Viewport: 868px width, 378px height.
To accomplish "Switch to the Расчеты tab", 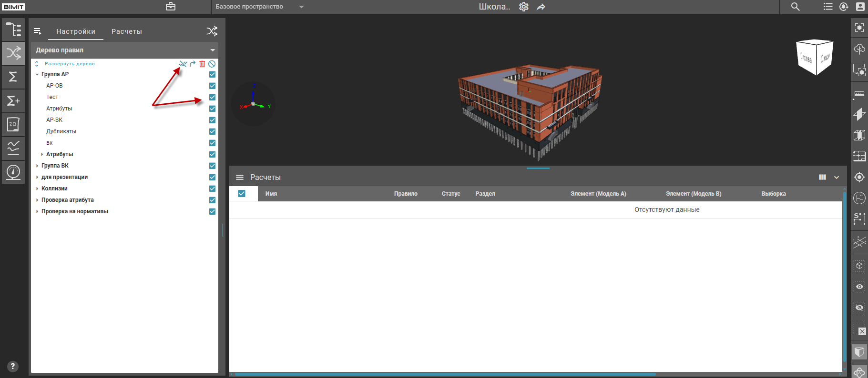I will tap(126, 31).
